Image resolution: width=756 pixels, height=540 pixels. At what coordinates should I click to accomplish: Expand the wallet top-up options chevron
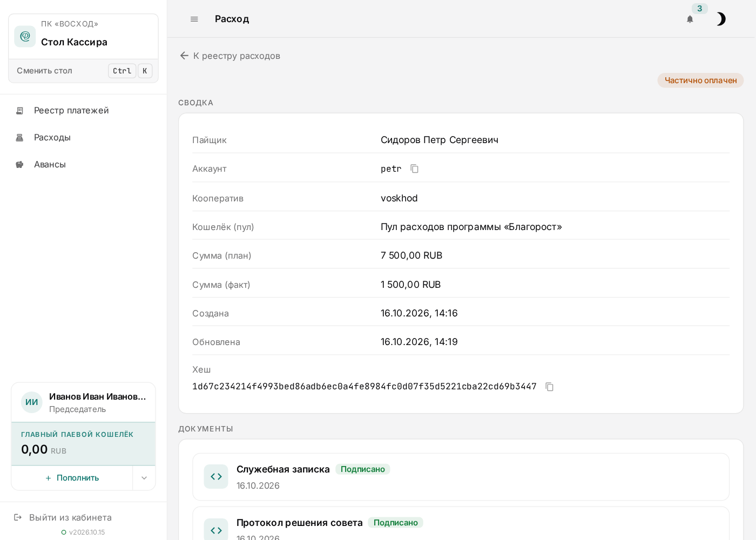tap(144, 478)
